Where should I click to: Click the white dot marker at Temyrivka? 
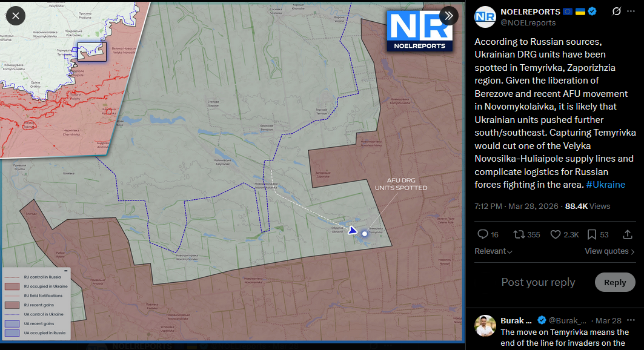364,234
